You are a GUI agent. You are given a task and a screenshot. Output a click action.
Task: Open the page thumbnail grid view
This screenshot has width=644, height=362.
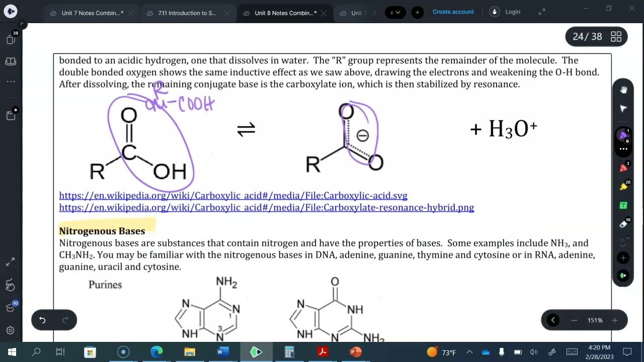pos(616,37)
